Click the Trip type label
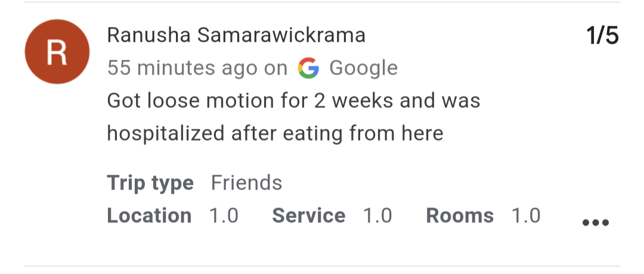The height and width of the screenshot is (274, 644). click(x=150, y=183)
